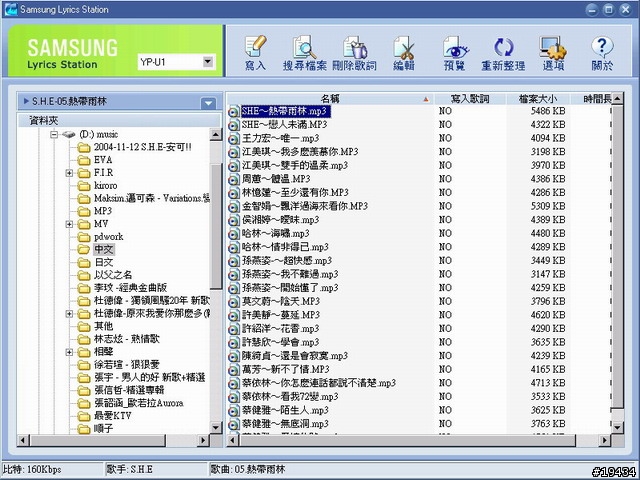Image resolution: width=640 pixels, height=480 pixels.
Task: Select the file 陳綺貞~還是會寂寞.mp3
Action: tap(295, 356)
